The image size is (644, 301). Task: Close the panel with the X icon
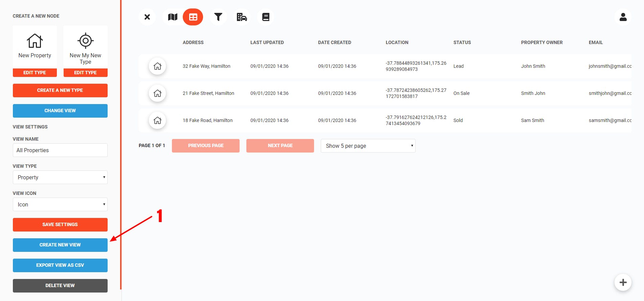click(x=147, y=17)
